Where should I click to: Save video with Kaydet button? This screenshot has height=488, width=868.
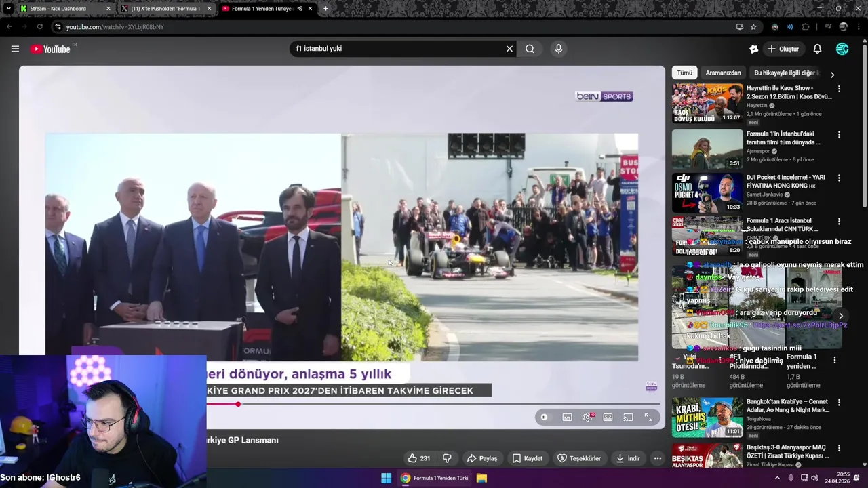tap(527, 458)
